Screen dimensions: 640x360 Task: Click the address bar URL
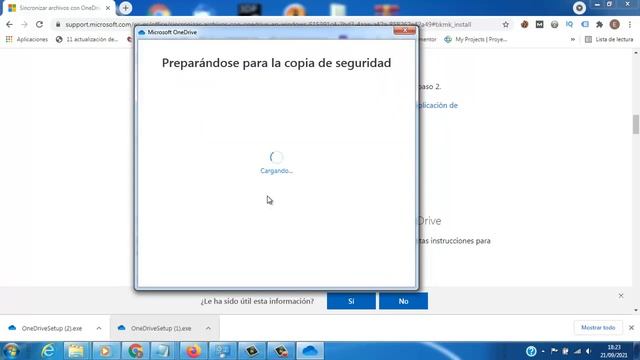pos(268,24)
